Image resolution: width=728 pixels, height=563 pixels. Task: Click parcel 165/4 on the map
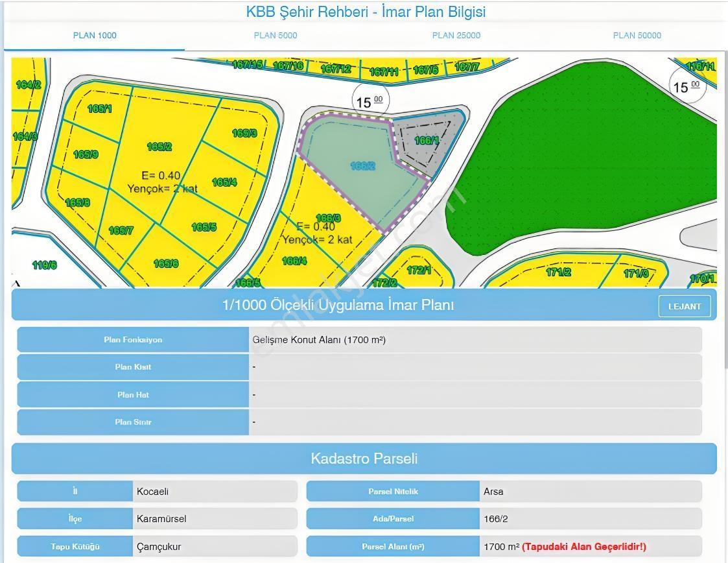(224, 182)
